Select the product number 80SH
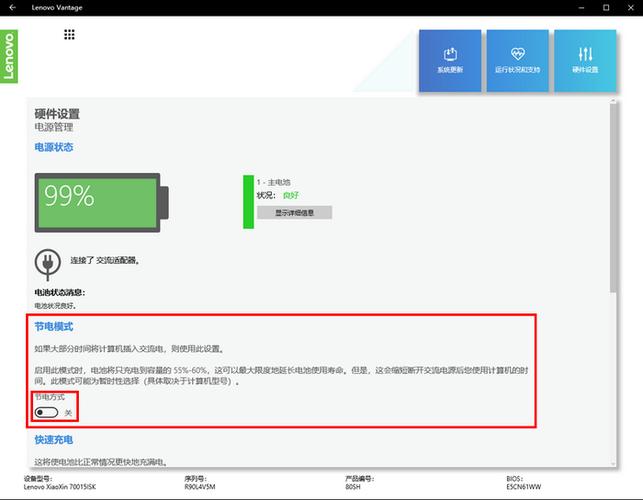Screen dimensions: 643x500 click(x=353, y=487)
